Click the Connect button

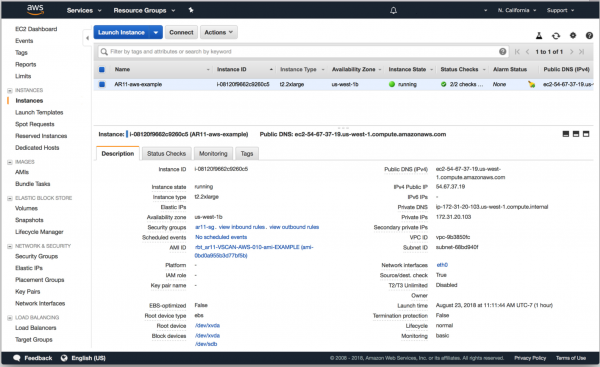181,33
